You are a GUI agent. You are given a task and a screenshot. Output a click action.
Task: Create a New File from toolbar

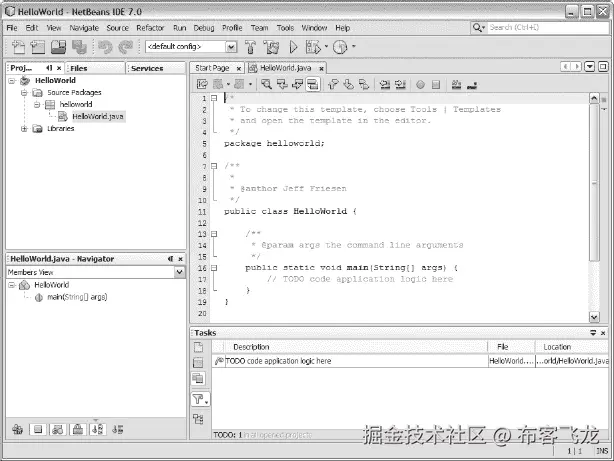click(18, 47)
